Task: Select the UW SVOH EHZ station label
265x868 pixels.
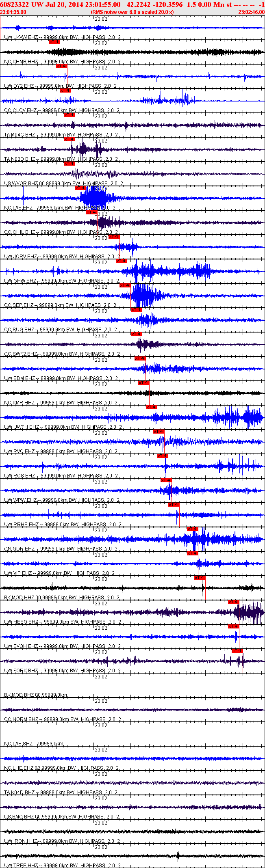Action: 63,646
